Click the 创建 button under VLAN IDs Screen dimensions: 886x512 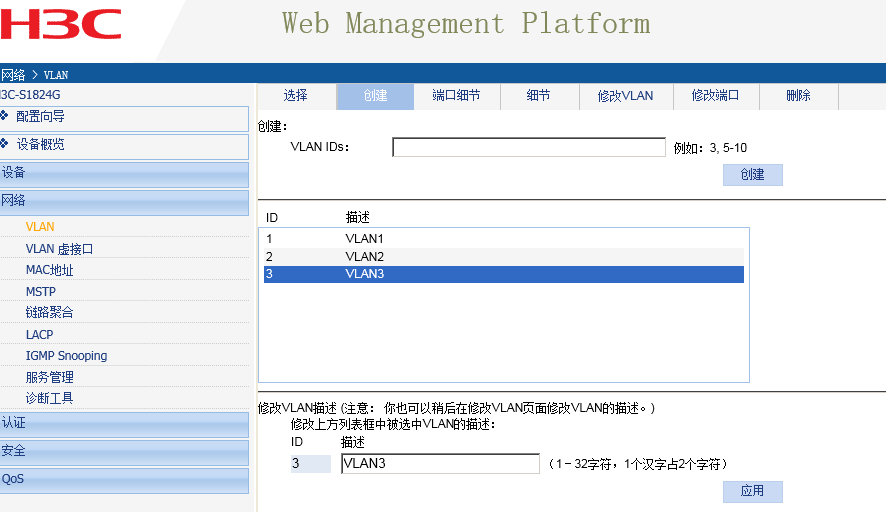click(x=753, y=175)
